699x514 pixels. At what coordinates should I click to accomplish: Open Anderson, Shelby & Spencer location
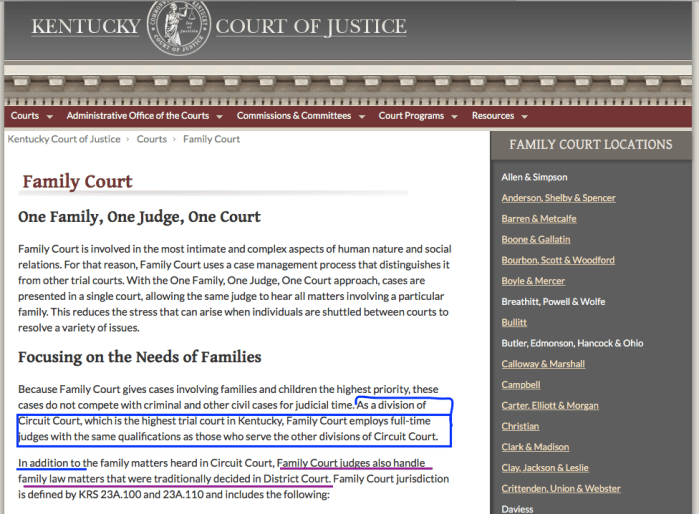click(558, 198)
